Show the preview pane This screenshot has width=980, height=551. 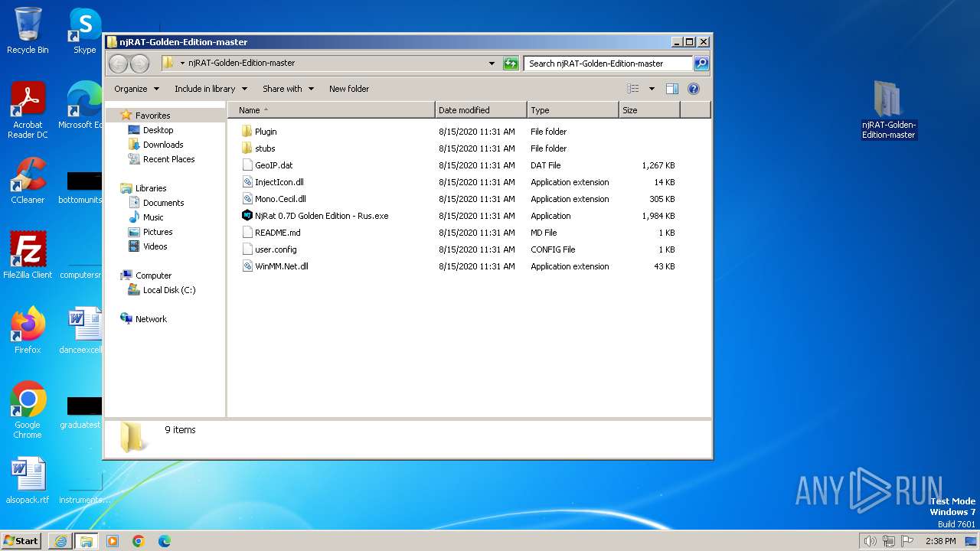[x=671, y=89]
